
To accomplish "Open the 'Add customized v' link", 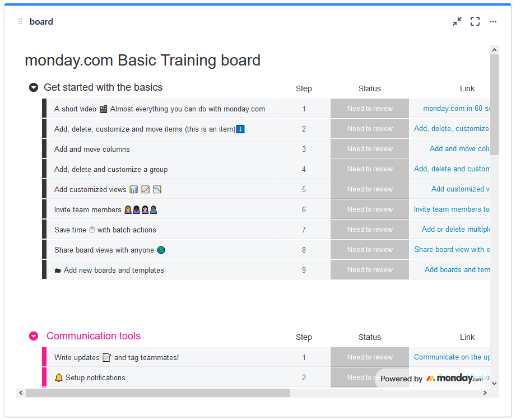I will pos(461,189).
